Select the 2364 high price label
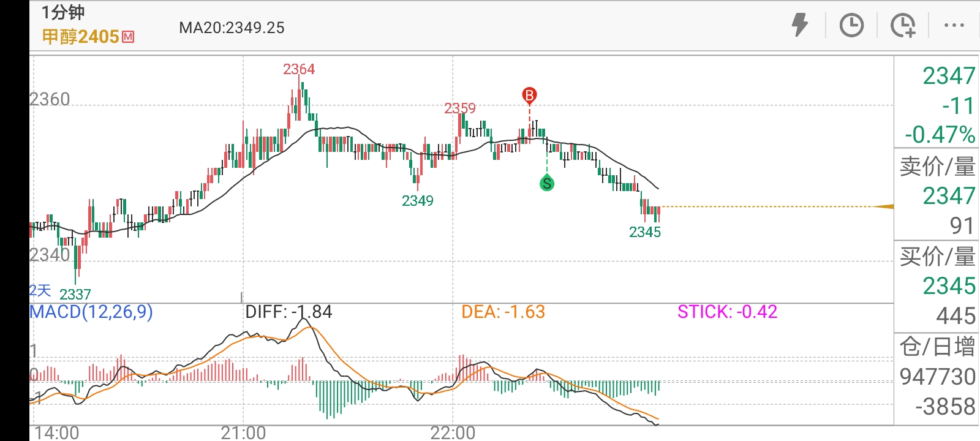Screen dimensions: 980x441 299,69
